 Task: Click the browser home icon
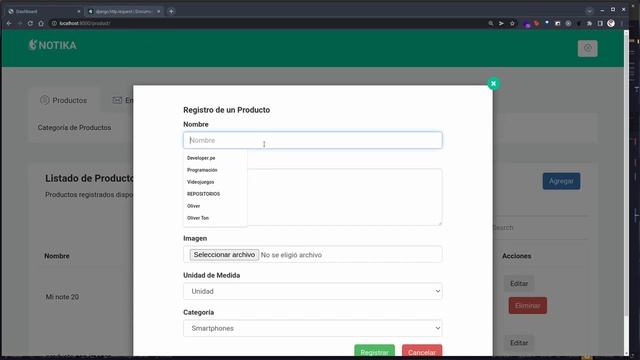(41, 24)
